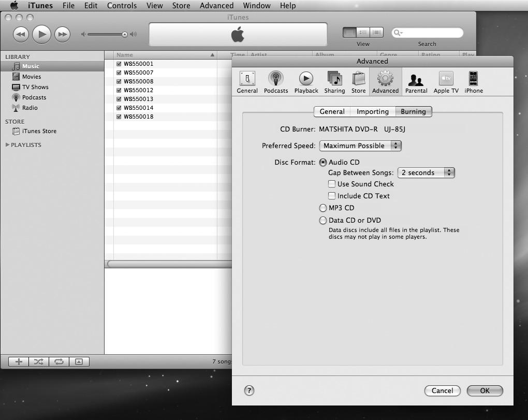
Task: Uncheck the WS550013 song checkbox
Action: coord(119,99)
